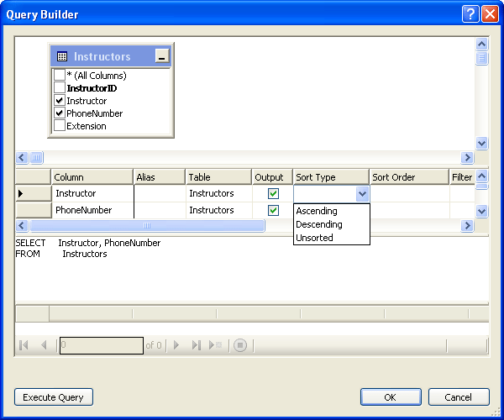Select Ascending from the sort list

click(317, 212)
